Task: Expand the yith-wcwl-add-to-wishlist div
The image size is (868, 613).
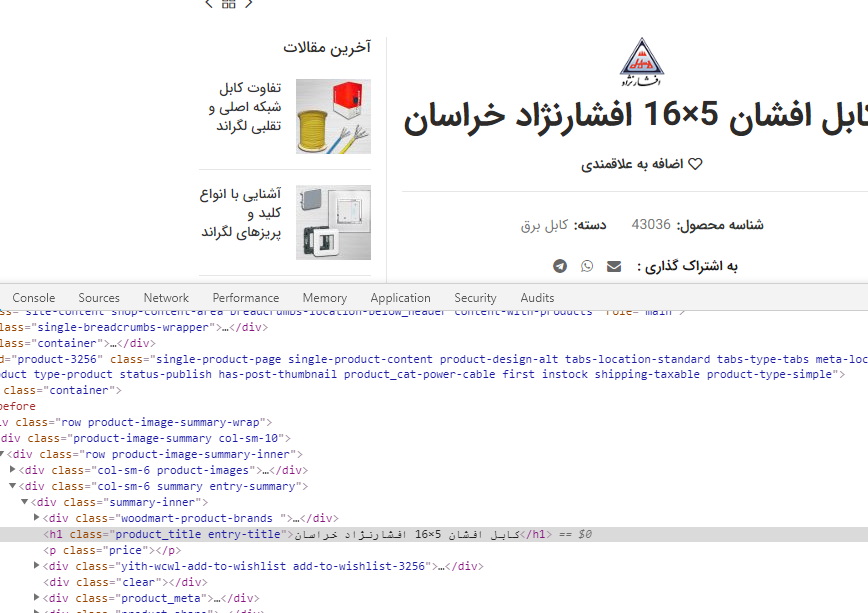Action: pos(37,565)
